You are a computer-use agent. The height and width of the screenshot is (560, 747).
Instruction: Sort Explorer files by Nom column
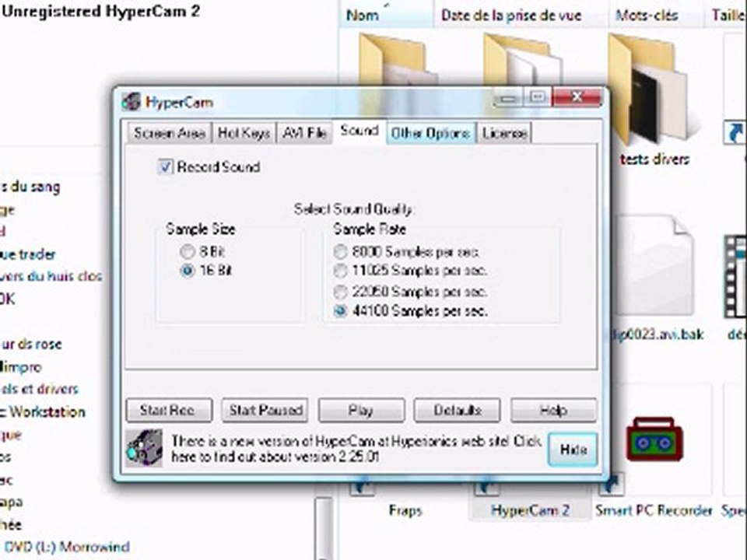pos(387,14)
